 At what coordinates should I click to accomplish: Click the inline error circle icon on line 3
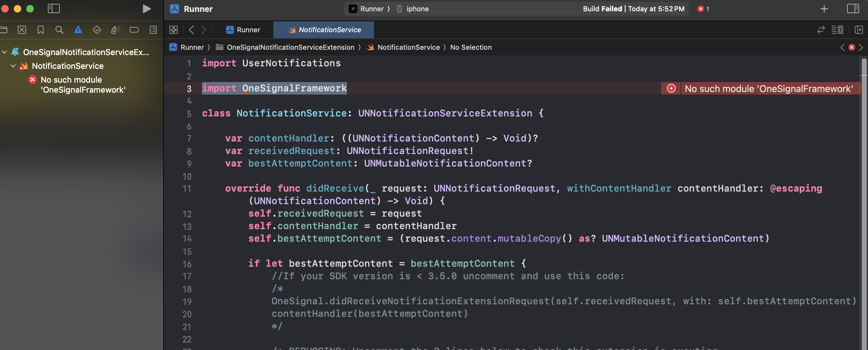(x=671, y=88)
